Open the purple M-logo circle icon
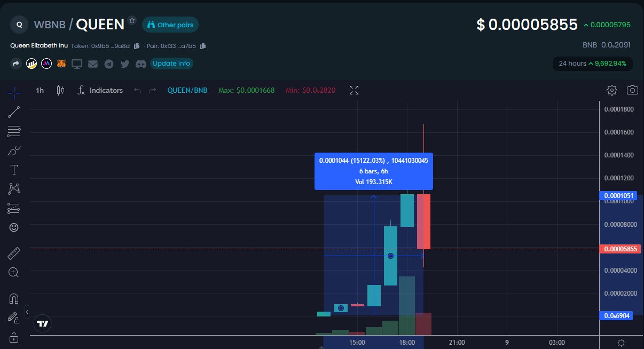 (x=46, y=64)
